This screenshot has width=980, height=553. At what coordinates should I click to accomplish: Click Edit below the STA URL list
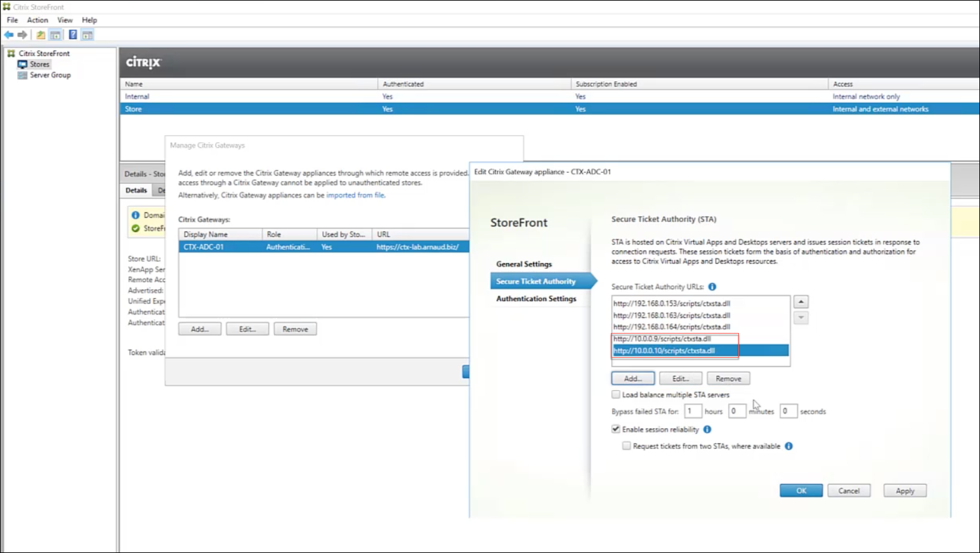pyautogui.click(x=681, y=379)
